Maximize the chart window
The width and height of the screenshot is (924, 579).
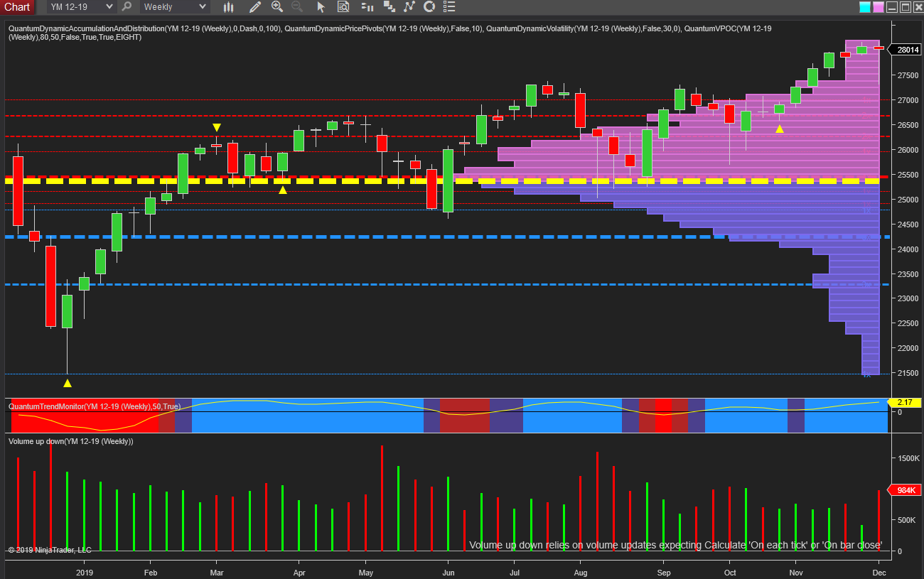pos(905,7)
